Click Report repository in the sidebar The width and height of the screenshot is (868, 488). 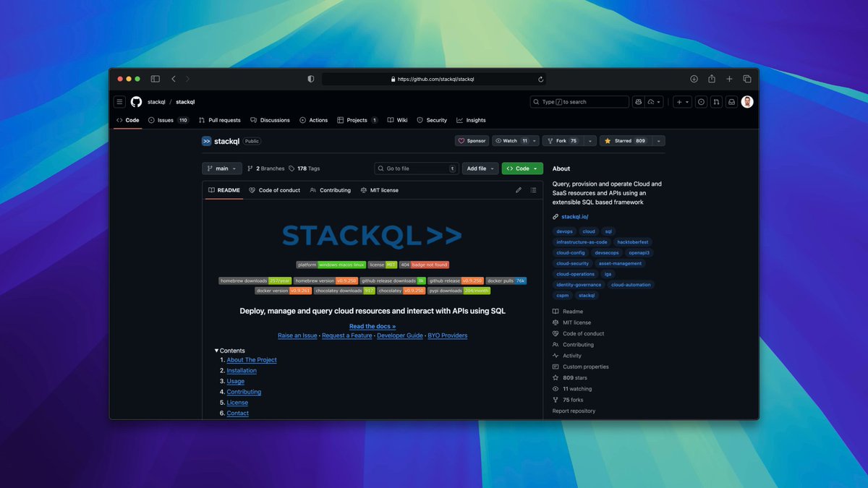click(574, 411)
